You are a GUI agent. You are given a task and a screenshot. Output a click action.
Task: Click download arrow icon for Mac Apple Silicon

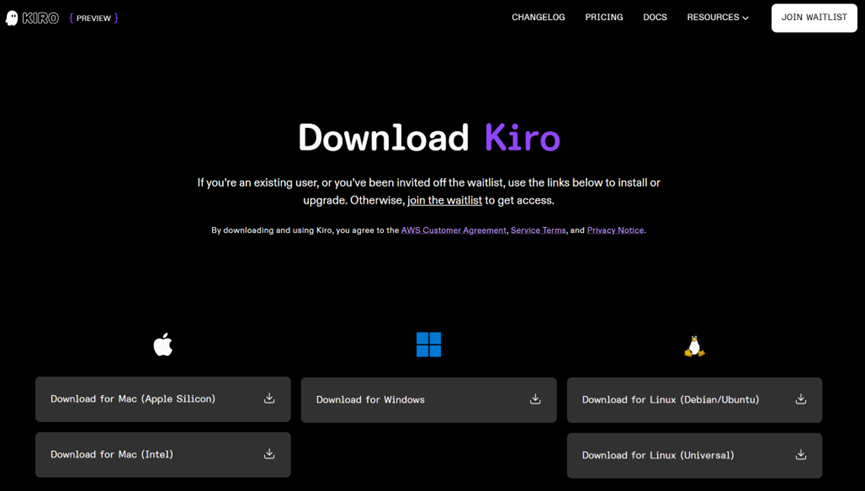(x=269, y=398)
